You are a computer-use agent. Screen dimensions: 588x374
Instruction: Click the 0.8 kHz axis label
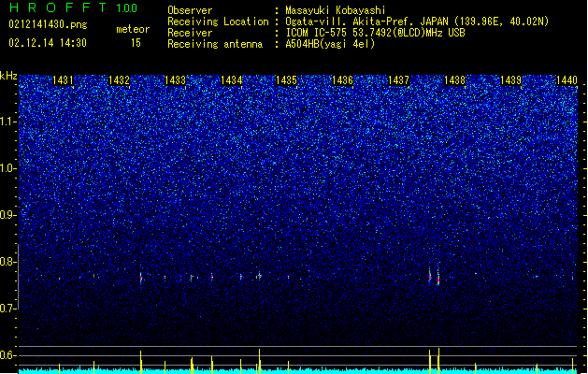click(x=8, y=262)
